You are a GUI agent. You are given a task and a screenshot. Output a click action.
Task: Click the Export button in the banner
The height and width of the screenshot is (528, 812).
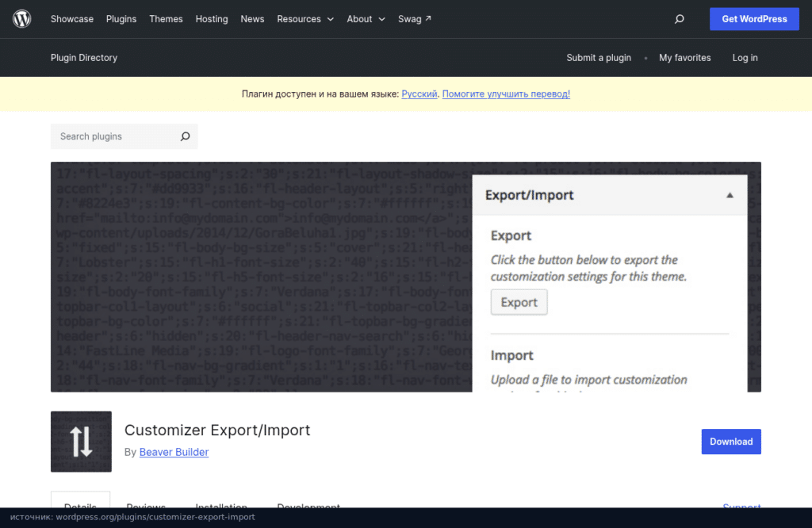point(519,302)
